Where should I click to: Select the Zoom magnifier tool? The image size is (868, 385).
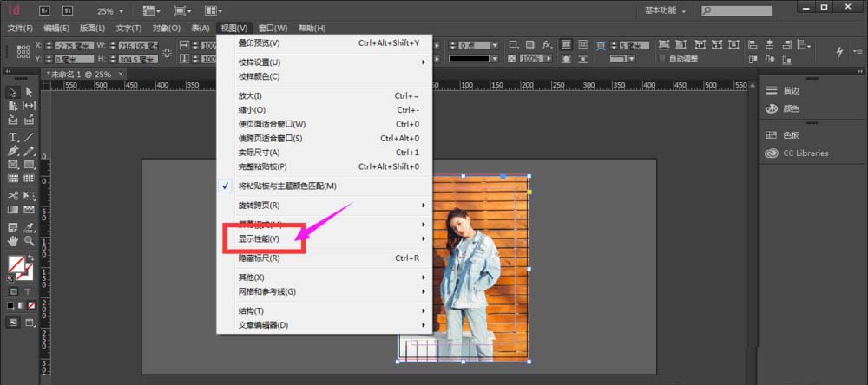pos(29,240)
